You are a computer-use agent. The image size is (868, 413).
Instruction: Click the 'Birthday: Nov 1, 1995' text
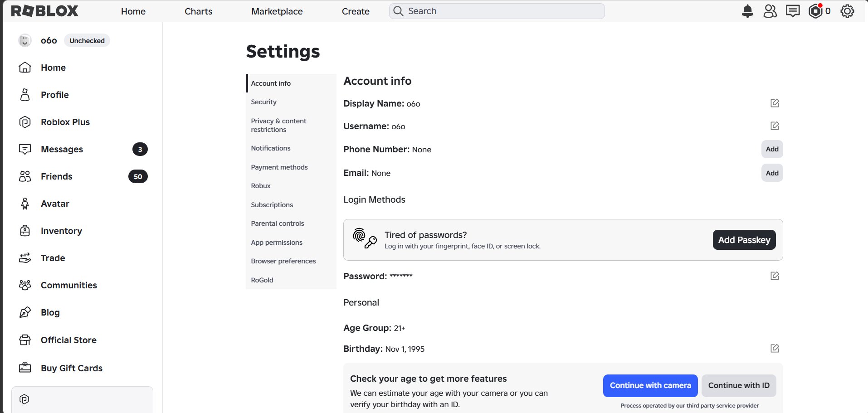[384, 349]
